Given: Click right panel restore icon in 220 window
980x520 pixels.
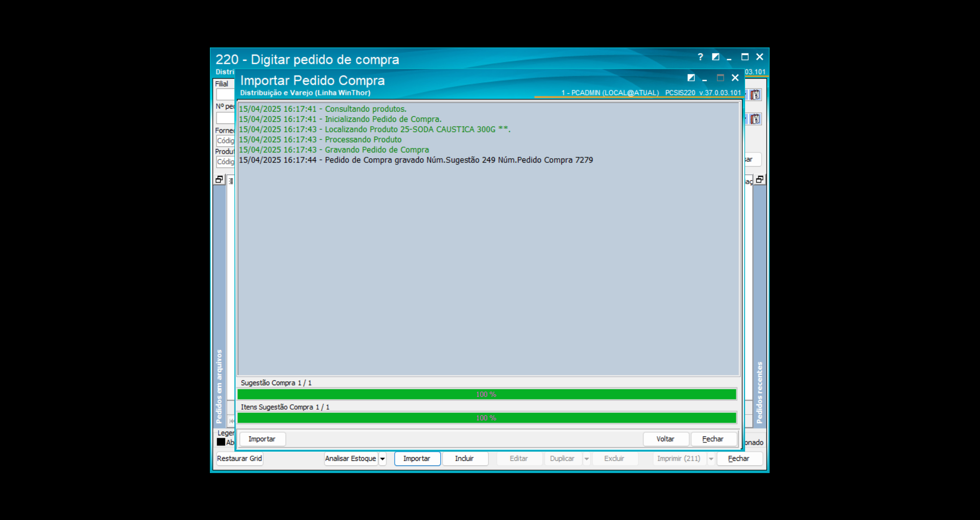Looking at the screenshot, I should [x=760, y=180].
